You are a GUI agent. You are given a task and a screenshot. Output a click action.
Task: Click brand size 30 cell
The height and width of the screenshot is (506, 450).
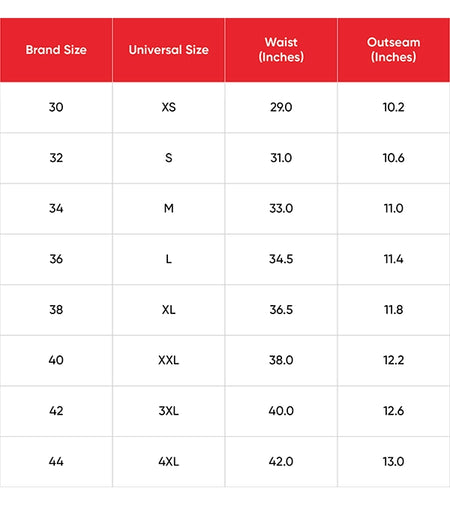56,107
